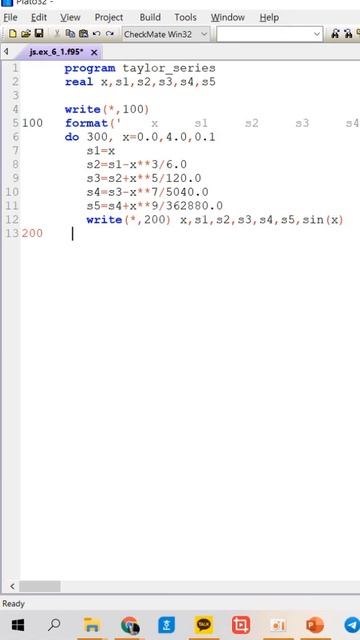Copy selection using the copy icon
The height and width of the screenshot is (640, 360).
pos(70,34)
